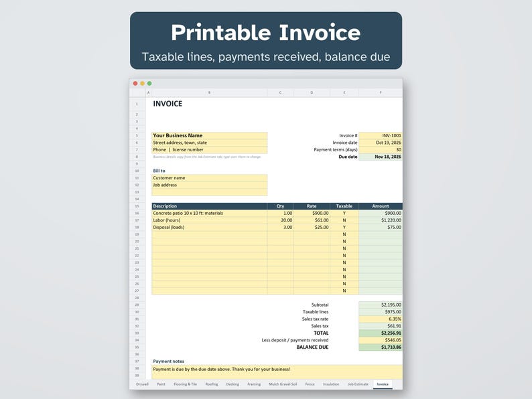Click the INVOICE title cell
532x399 pixels.
click(168, 104)
